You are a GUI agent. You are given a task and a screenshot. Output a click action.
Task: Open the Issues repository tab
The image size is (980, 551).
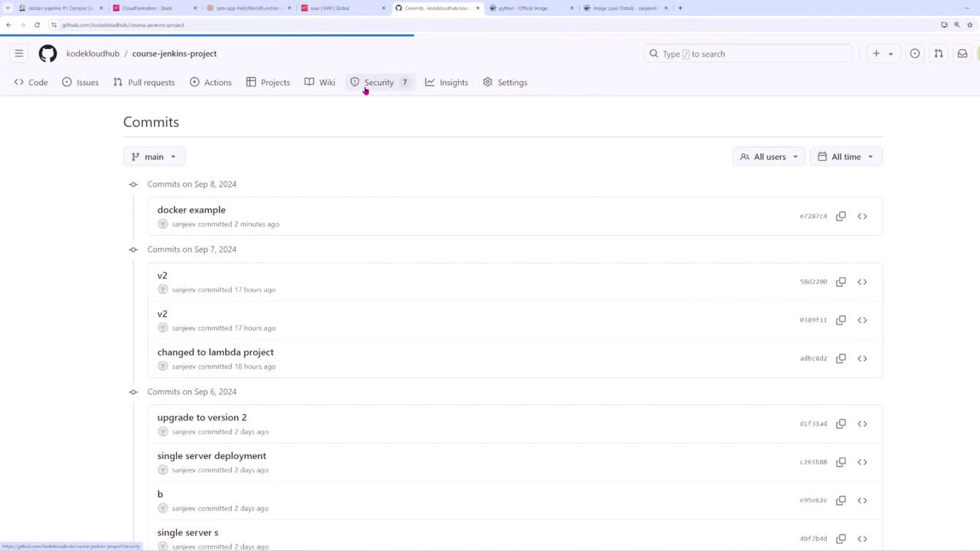pyautogui.click(x=80, y=83)
